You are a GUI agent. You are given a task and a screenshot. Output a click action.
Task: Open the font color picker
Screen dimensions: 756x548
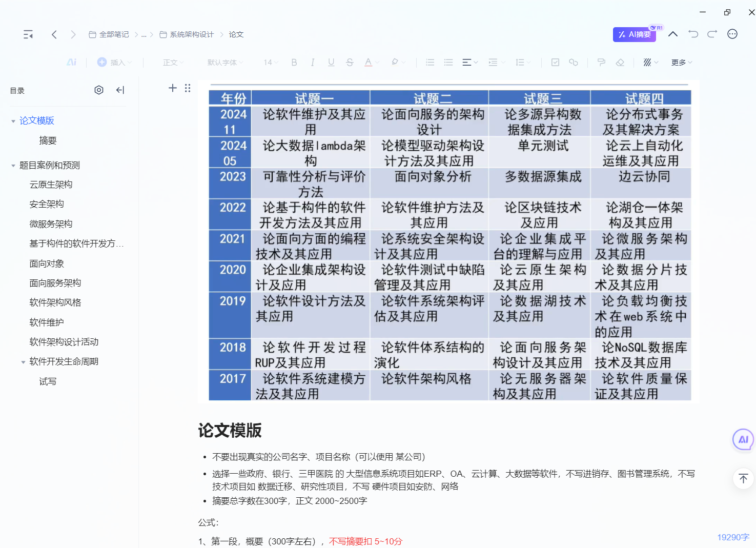[x=369, y=63]
